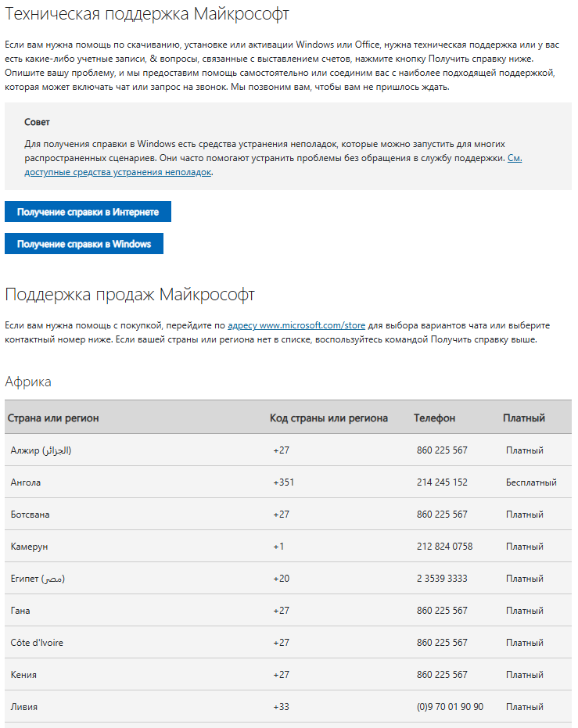Click phone 860 225 567 in Алжир row
Screen dimensions: 578x728
click(442, 450)
